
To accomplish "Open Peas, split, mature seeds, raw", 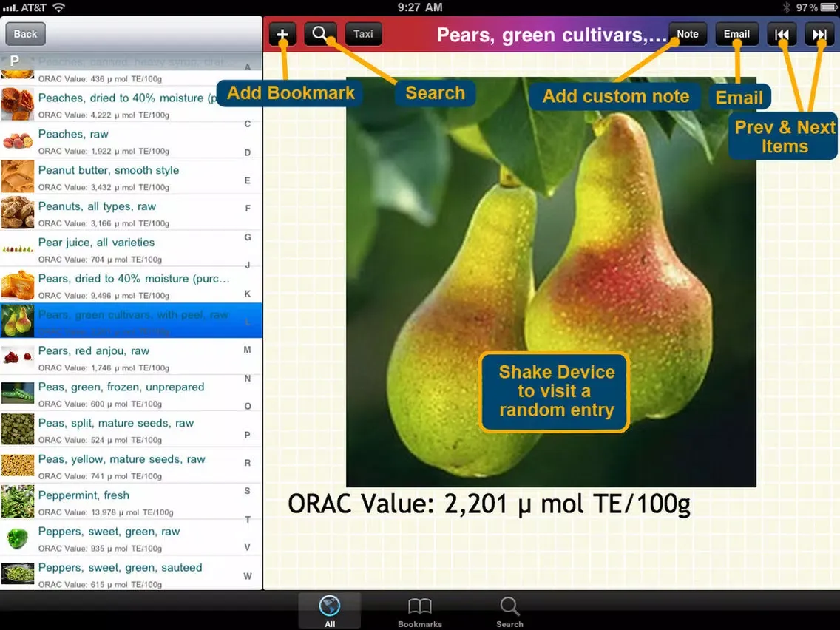I will coord(132,430).
